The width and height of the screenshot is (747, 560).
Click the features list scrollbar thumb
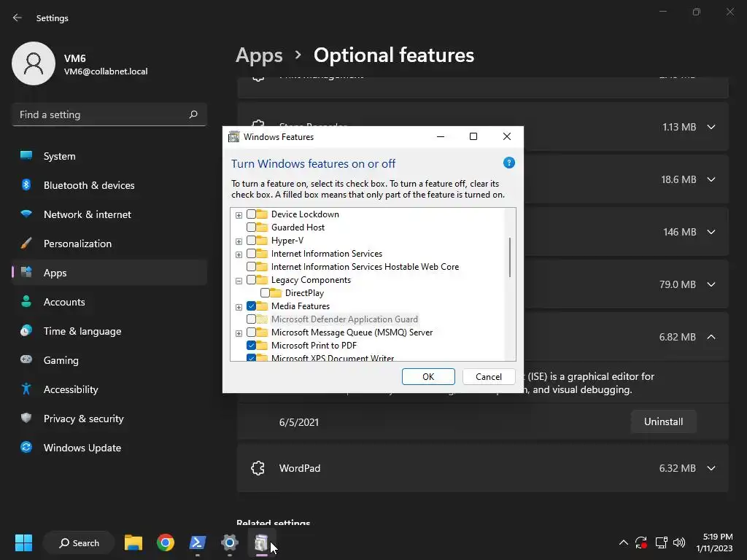tap(510, 257)
